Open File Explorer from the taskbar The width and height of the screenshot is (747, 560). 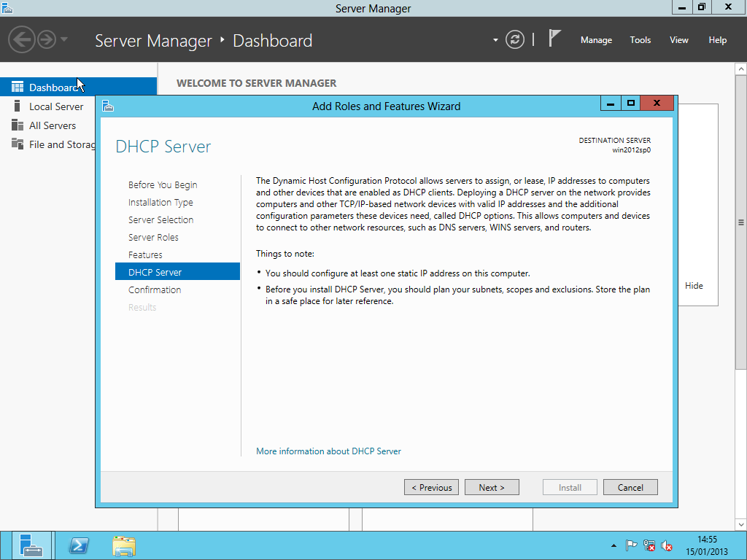click(x=124, y=545)
